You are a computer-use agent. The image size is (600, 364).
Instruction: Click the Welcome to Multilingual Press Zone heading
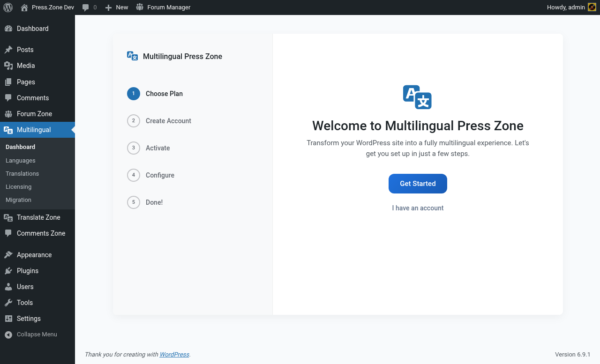(x=418, y=126)
